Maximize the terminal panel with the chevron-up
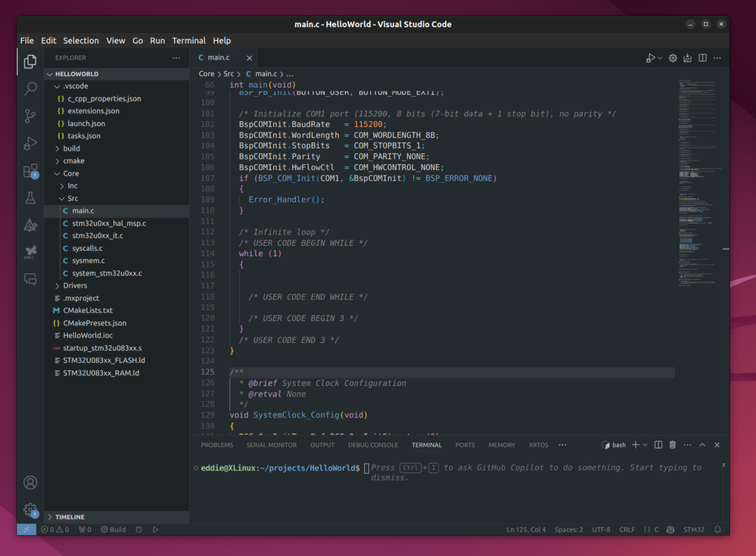 point(702,445)
